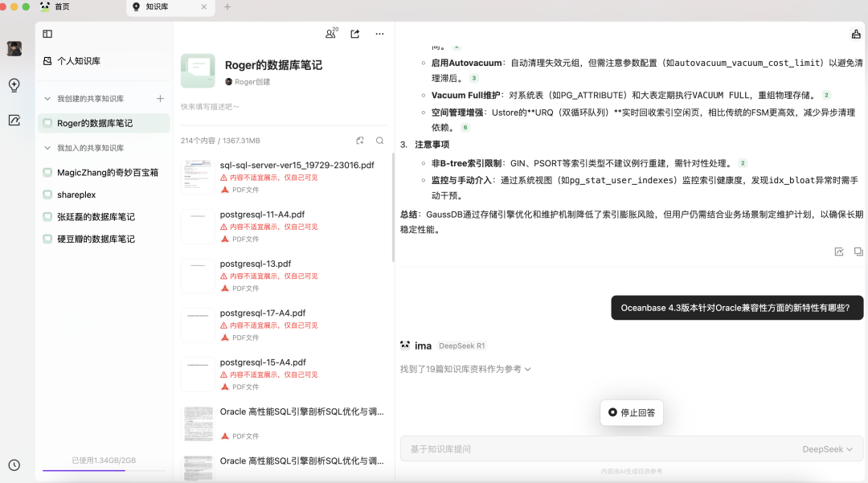Click the add content icon beside search
Image resolution: width=868 pixels, height=483 pixels.
360,141
